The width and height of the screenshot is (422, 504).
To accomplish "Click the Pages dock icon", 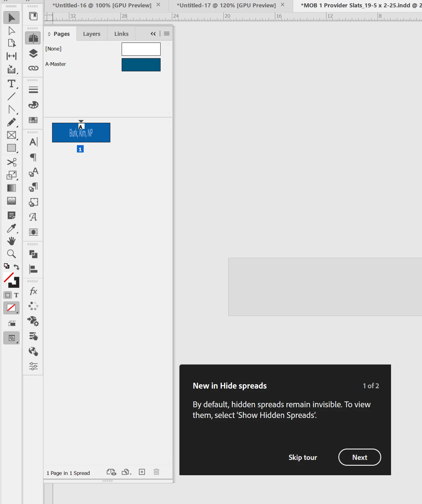I will tap(33, 38).
